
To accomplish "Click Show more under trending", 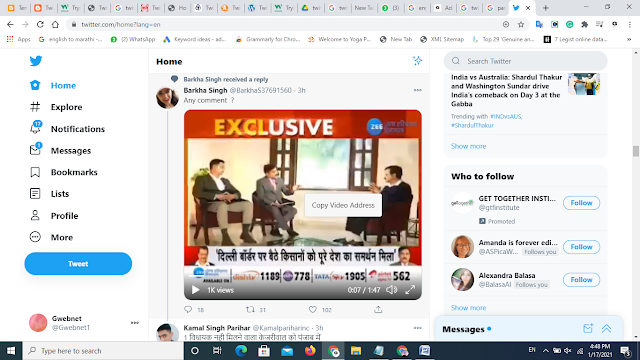I will (468, 146).
